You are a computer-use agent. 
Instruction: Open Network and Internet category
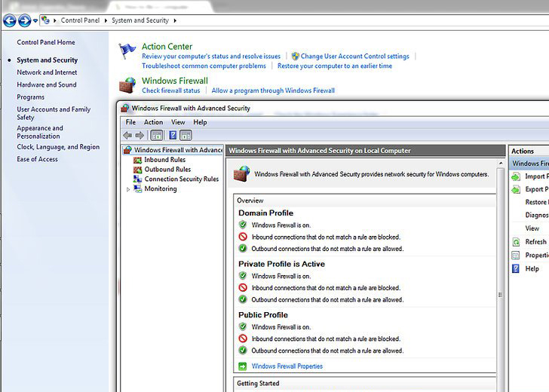(x=47, y=72)
